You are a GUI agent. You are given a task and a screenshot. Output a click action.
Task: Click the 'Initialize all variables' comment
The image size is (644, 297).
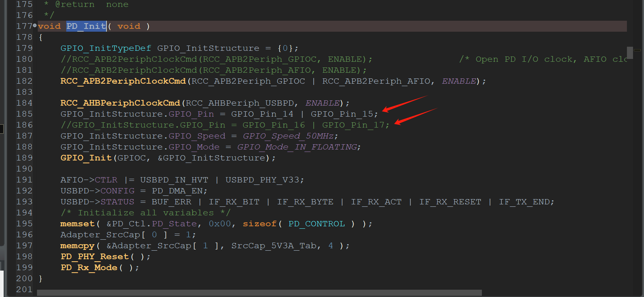click(146, 213)
